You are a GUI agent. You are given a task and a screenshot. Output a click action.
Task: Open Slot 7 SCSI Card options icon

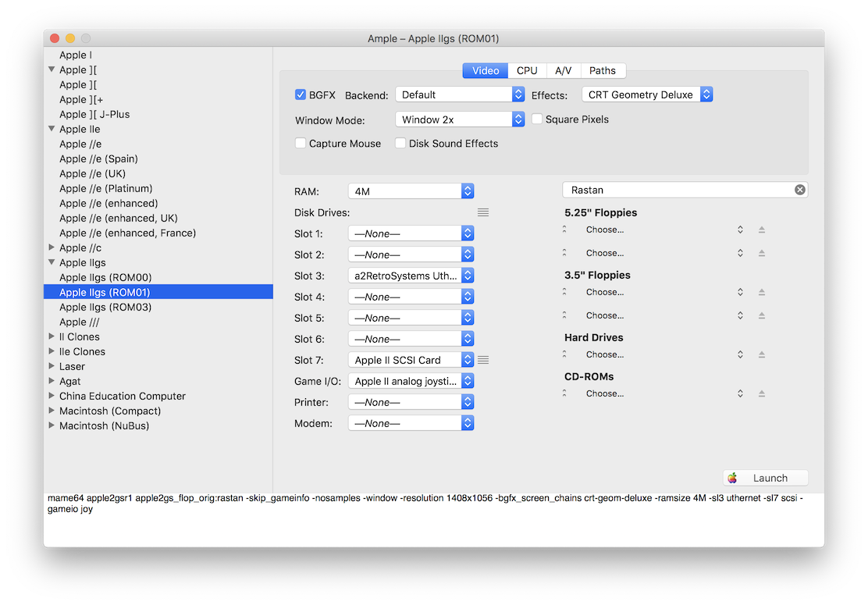tap(482, 360)
